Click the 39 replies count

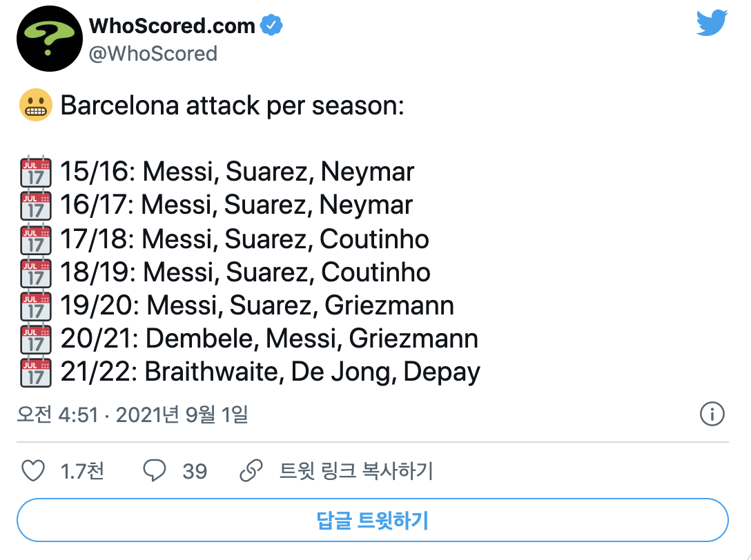point(195,471)
